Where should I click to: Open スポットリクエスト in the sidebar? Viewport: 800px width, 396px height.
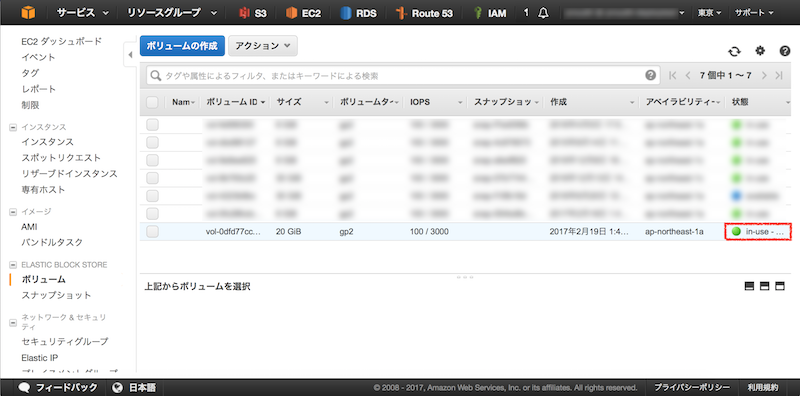pos(61,158)
